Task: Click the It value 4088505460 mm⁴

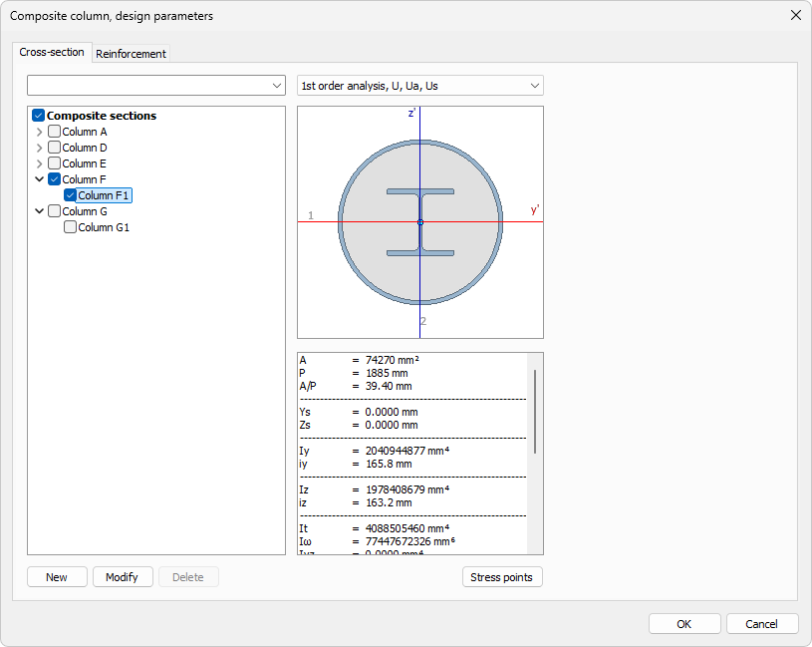Action: 407,528
